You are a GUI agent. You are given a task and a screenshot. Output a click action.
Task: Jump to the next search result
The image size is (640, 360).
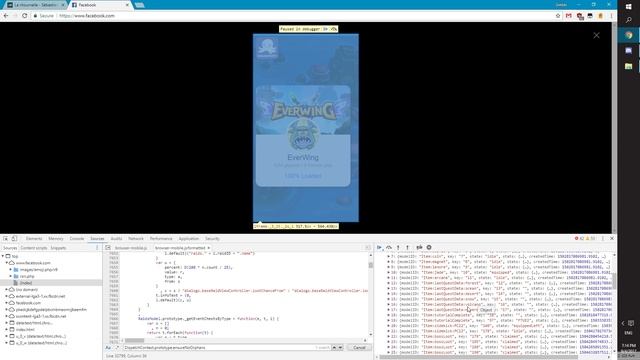(x=340, y=348)
